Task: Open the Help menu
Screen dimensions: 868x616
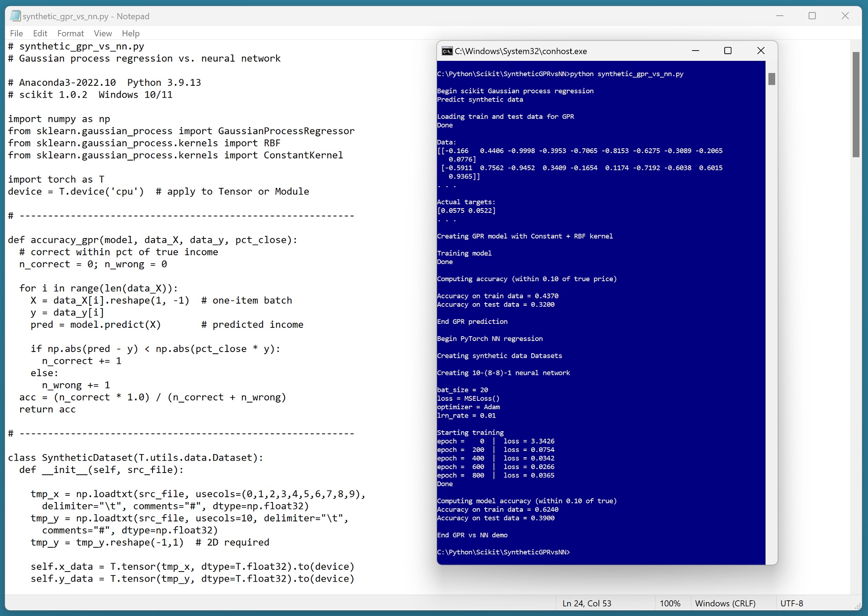Action: coord(131,33)
